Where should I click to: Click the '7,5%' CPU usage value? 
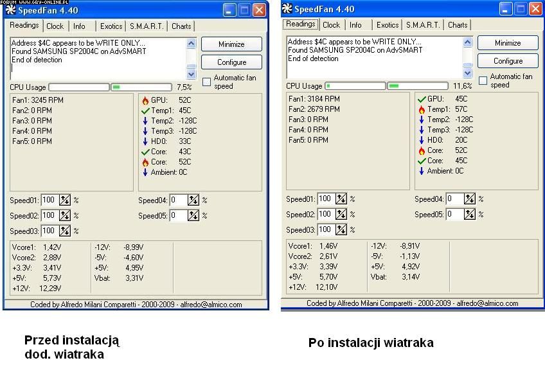point(184,87)
